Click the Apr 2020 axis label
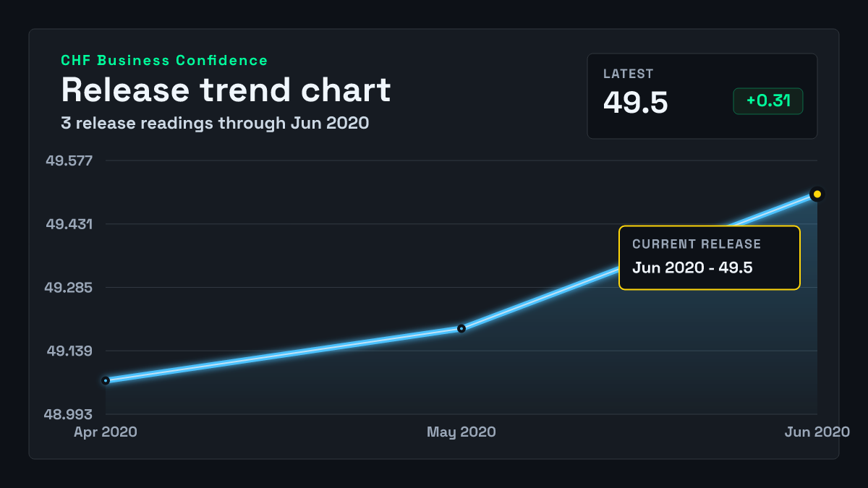This screenshot has width=868, height=488. tap(106, 432)
